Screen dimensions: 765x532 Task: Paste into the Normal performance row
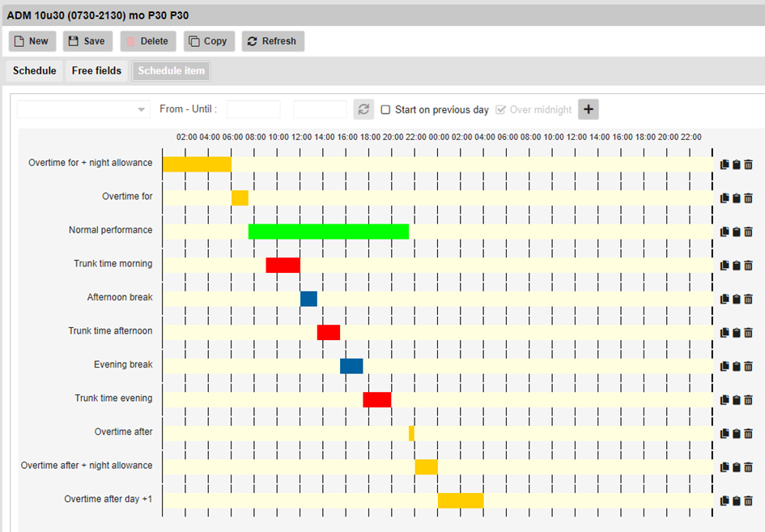pos(737,232)
